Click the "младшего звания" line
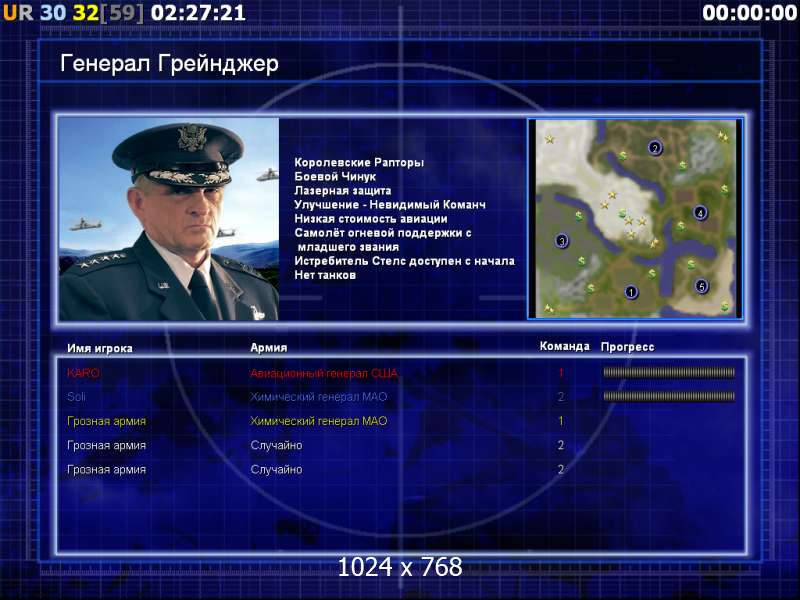Viewport: 800px width, 600px height. pos(348,247)
